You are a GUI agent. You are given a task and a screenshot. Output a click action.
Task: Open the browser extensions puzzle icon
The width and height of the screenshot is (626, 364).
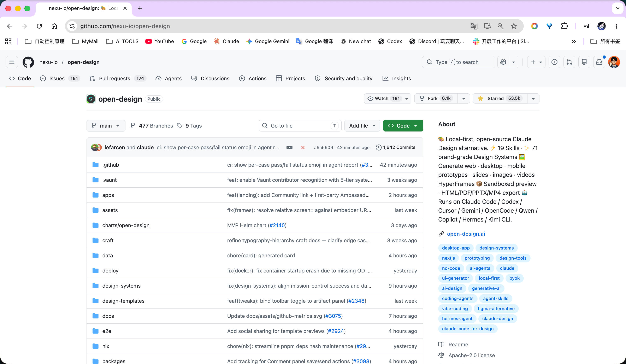tap(564, 26)
